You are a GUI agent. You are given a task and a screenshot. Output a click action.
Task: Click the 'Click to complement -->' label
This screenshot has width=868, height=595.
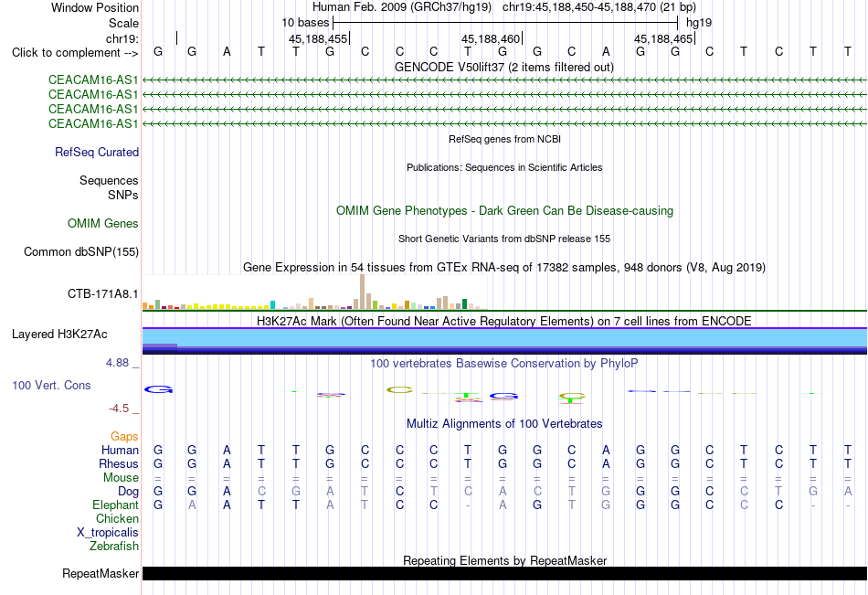75,53
